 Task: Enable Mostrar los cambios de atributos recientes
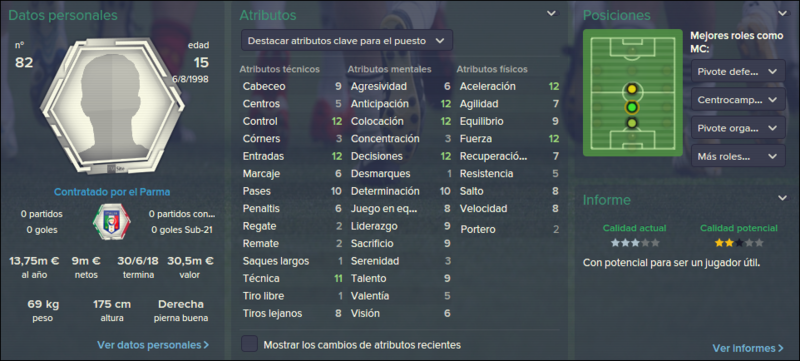tap(249, 344)
